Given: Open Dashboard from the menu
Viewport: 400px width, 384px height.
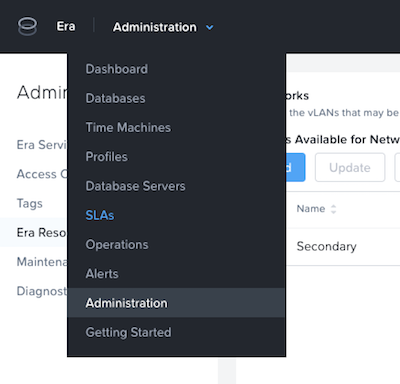Looking at the screenshot, I should [116, 69].
